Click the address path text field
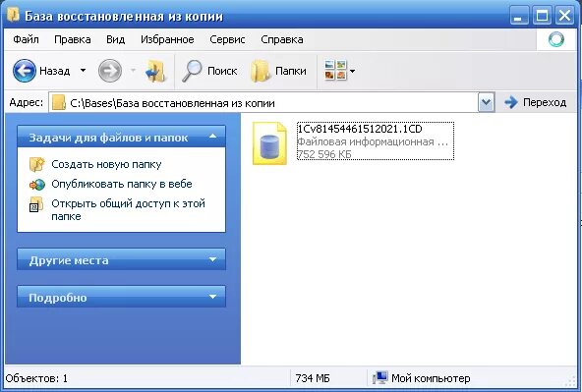 [x=263, y=103]
